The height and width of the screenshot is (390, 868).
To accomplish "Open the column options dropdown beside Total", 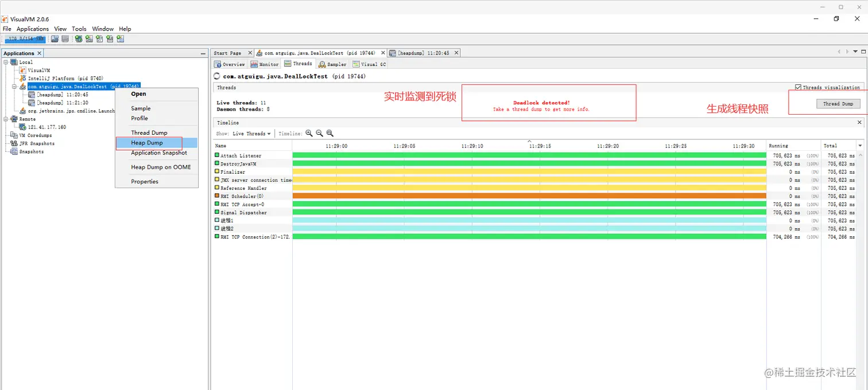I will [860, 146].
